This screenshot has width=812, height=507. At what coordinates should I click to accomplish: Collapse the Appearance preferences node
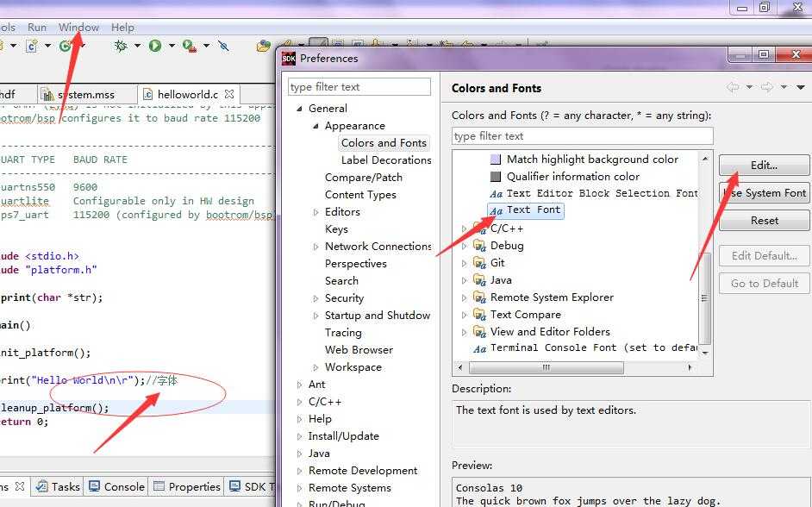(315, 126)
